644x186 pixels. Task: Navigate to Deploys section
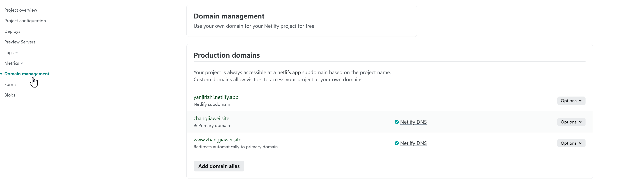pos(12,31)
